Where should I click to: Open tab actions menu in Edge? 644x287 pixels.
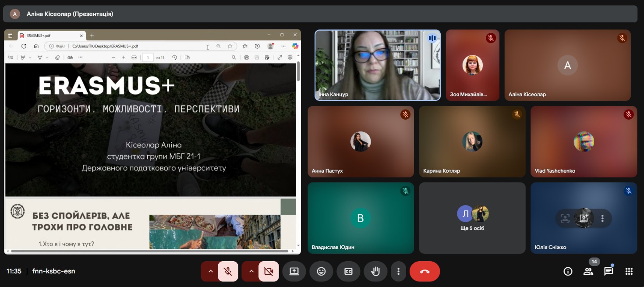click(10, 35)
